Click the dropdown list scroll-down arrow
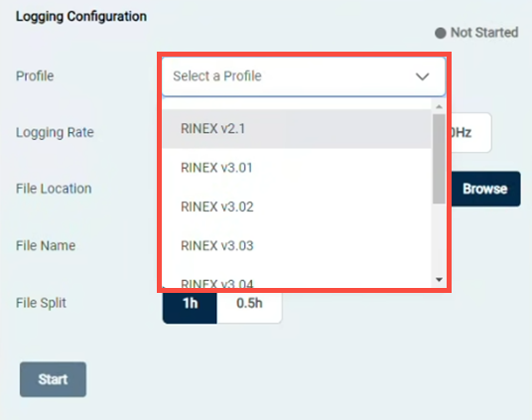 pos(439,280)
